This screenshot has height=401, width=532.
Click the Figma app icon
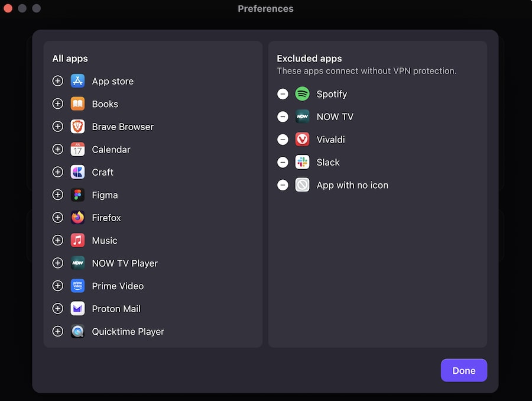click(x=77, y=195)
